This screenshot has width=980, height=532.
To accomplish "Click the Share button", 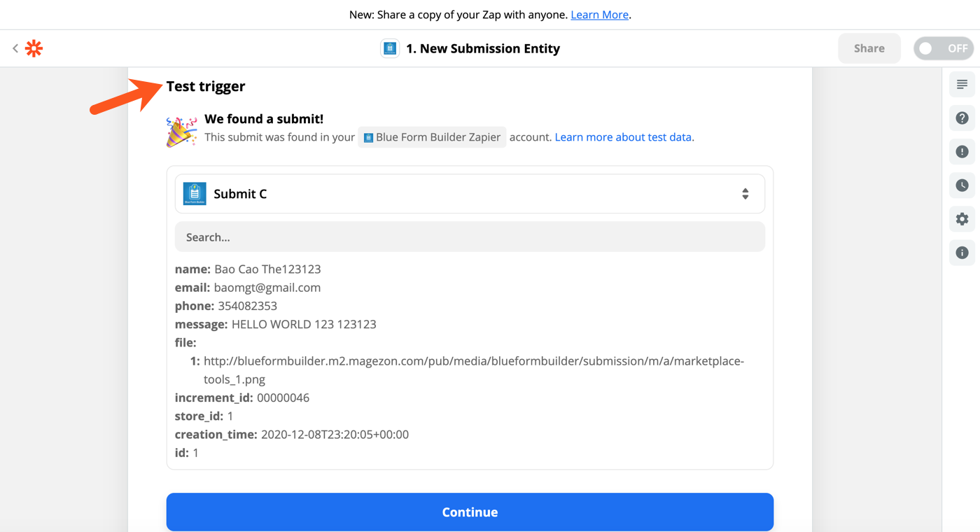I will [x=869, y=48].
